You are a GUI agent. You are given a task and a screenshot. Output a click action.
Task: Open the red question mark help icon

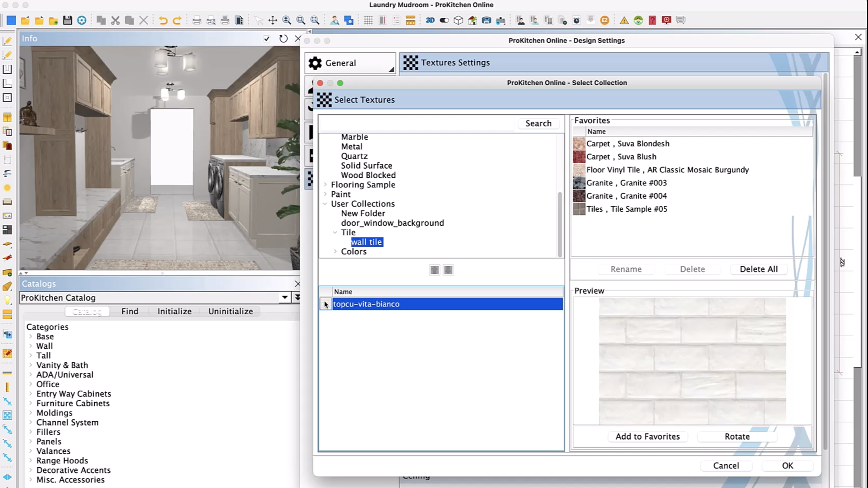(652, 20)
